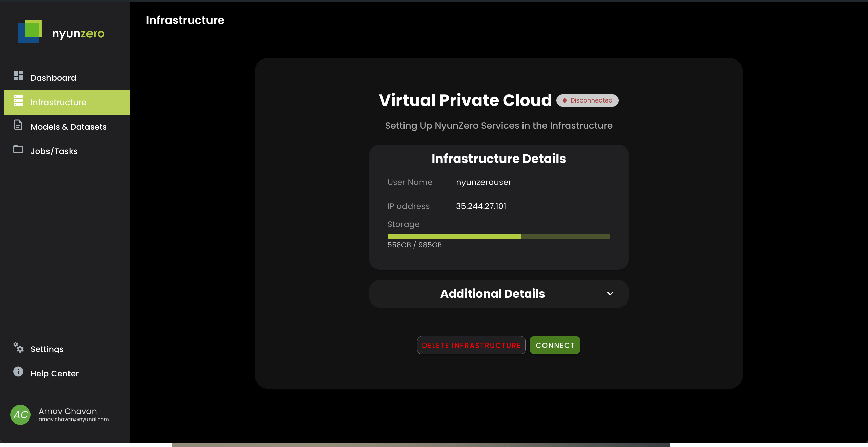Click the Help Center info icon
868x447 pixels.
(18, 372)
